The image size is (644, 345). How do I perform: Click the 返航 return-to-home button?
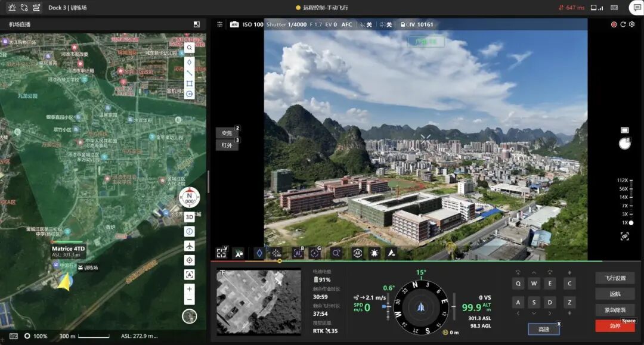[615, 294]
